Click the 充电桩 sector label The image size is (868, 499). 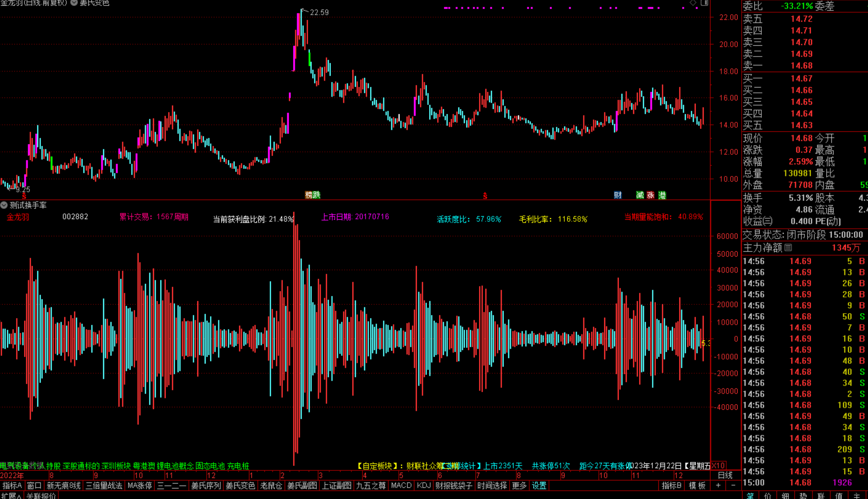click(x=238, y=466)
